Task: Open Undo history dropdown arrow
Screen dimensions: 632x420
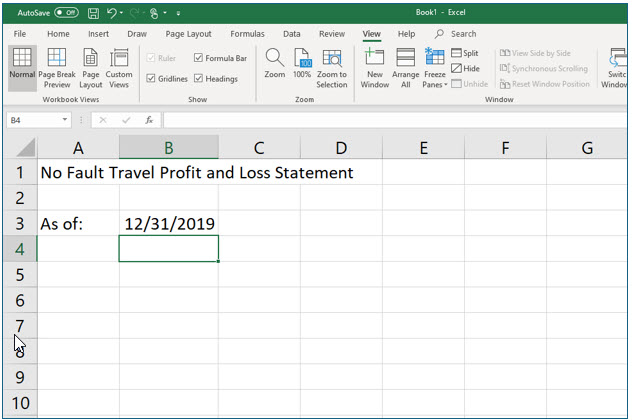Action: 121,13
